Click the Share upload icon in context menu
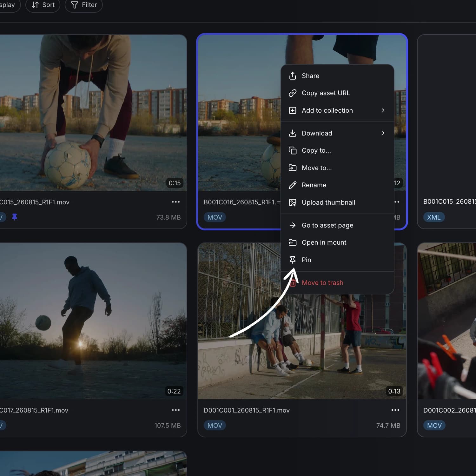 point(293,76)
